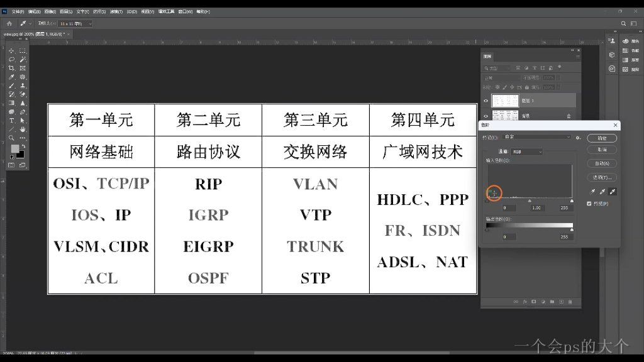Open the 通道 RGB channel dropdown

pos(527,152)
